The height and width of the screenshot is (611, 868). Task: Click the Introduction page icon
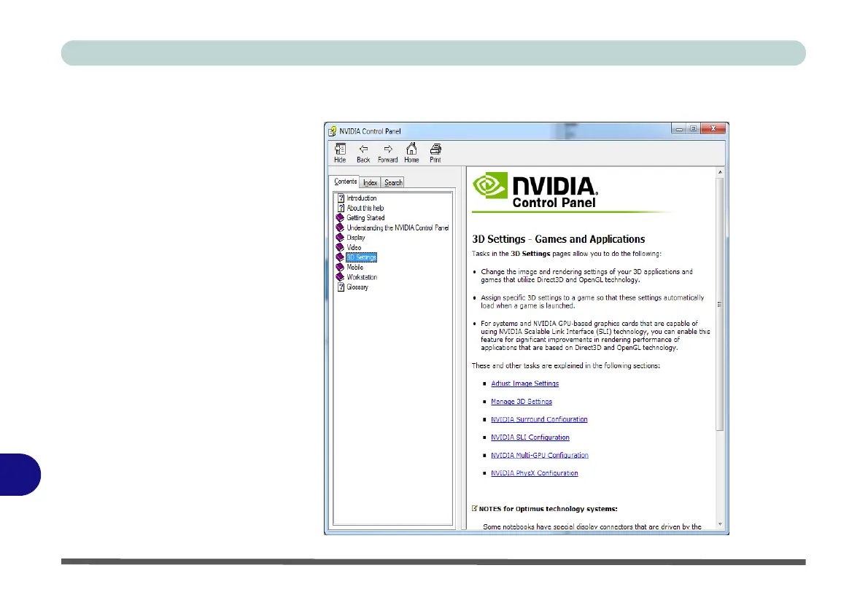(341, 198)
